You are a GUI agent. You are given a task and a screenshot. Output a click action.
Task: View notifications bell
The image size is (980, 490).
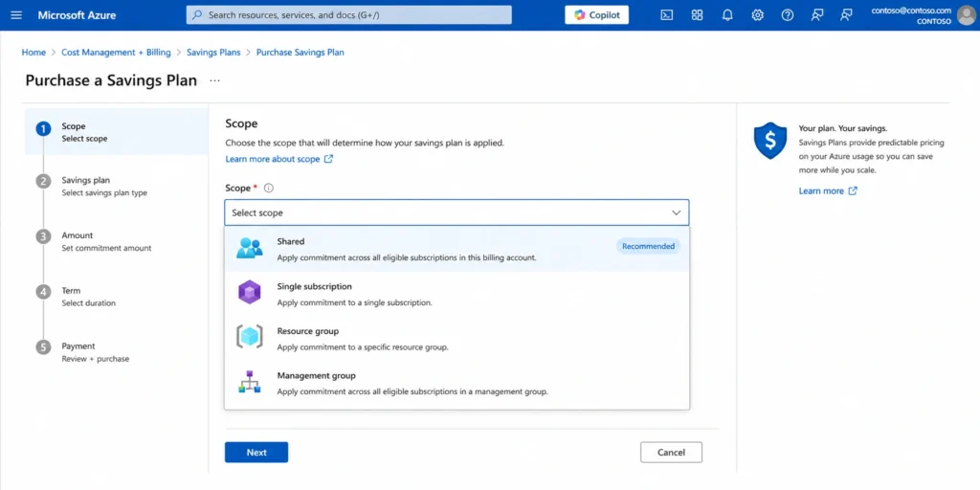(x=727, y=15)
